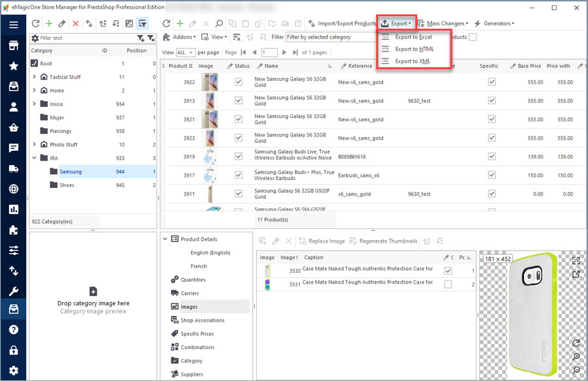Open the globe icon in sidebar
This screenshot has width=588, height=381.
tap(14, 189)
